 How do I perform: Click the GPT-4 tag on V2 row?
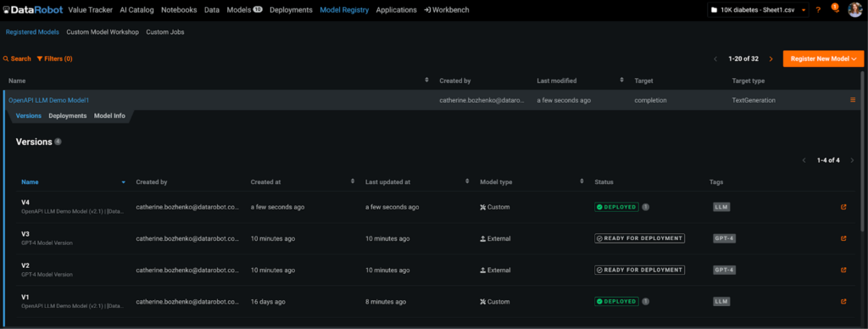tap(724, 270)
